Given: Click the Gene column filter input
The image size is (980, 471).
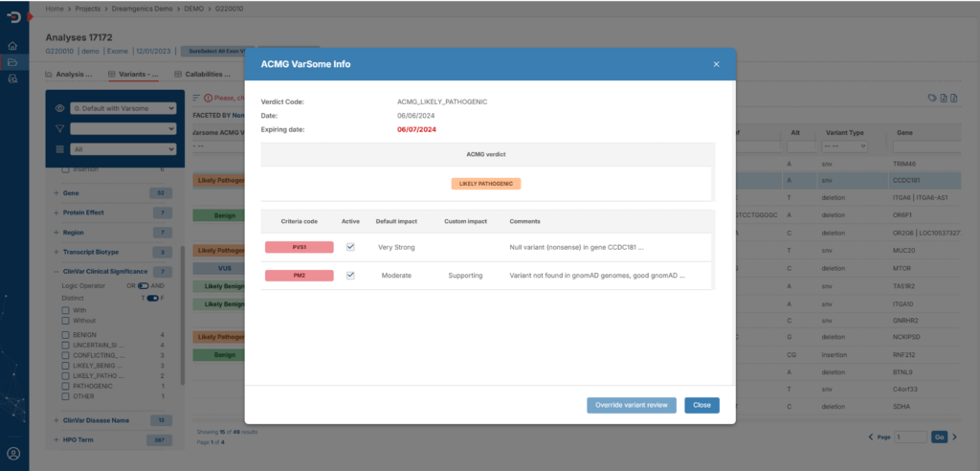Looking at the screenshot, I should [x=926, y=146].
